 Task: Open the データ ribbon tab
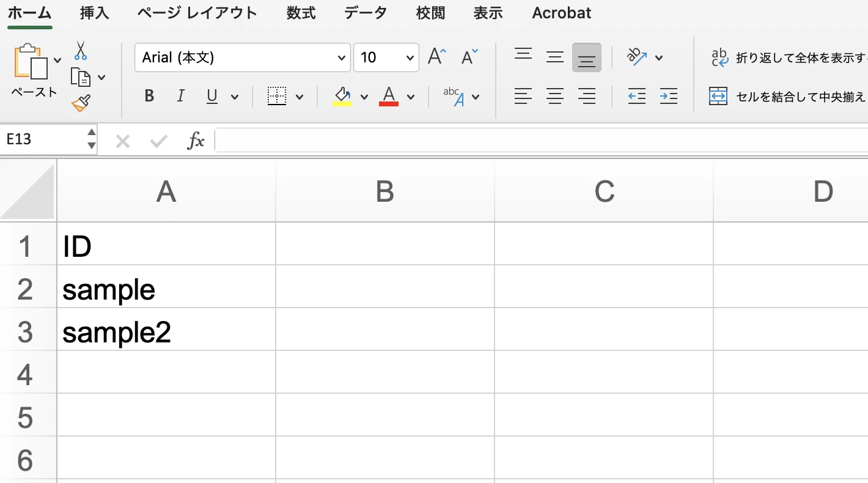366,12
